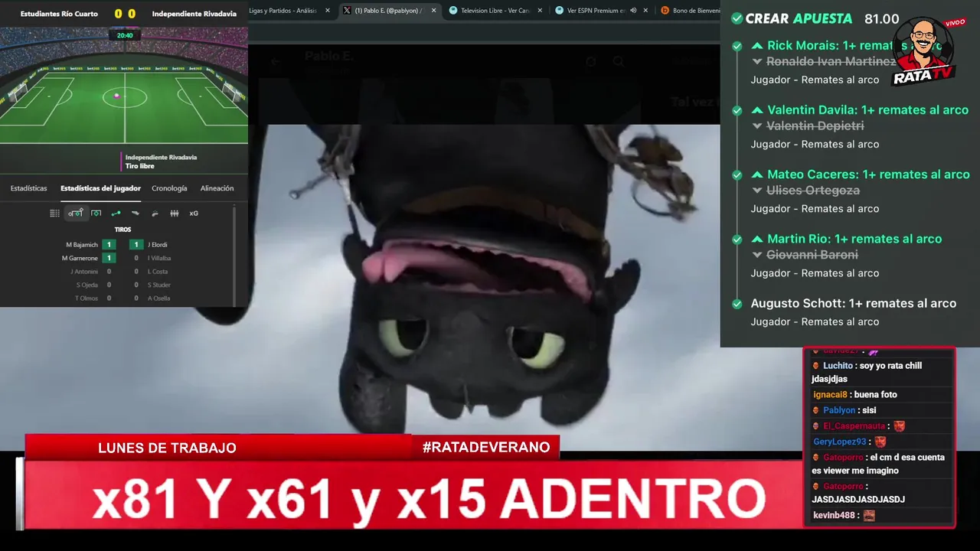The height and width of the screenshot is (551, 980).
Task: Click the search magnifier on Pablo E. page
Action: (x=619, y=62)
